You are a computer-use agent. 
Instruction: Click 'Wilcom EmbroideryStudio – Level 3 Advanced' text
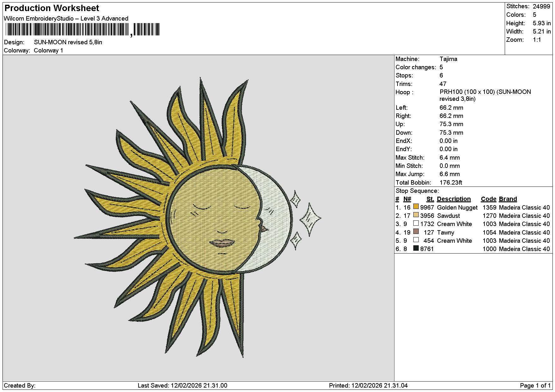(66, 18)
